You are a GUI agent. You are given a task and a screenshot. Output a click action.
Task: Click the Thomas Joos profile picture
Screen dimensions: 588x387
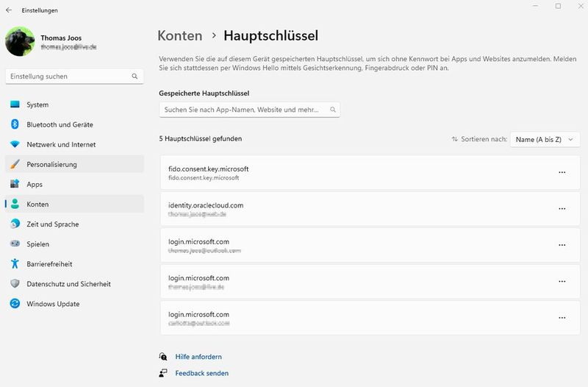[20, 41]
